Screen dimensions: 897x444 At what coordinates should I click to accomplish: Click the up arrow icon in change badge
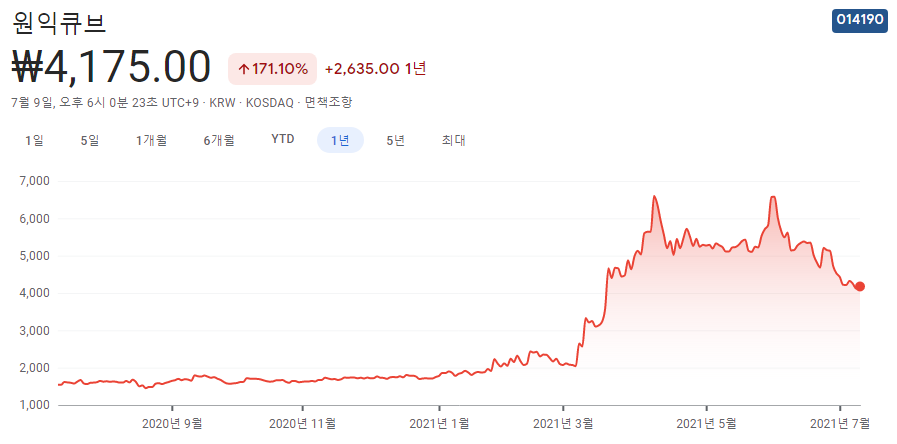(x=243, y=69)
